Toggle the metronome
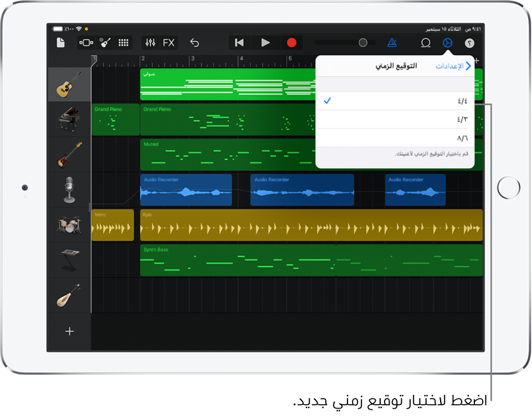The width and height of the screenshot is (532, 417). coord(392,43)
